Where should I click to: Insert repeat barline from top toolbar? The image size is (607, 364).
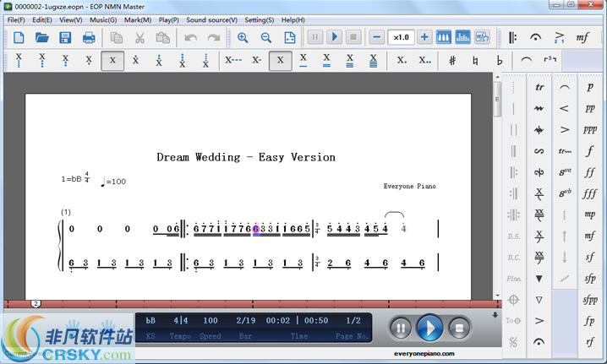[512, 37]
